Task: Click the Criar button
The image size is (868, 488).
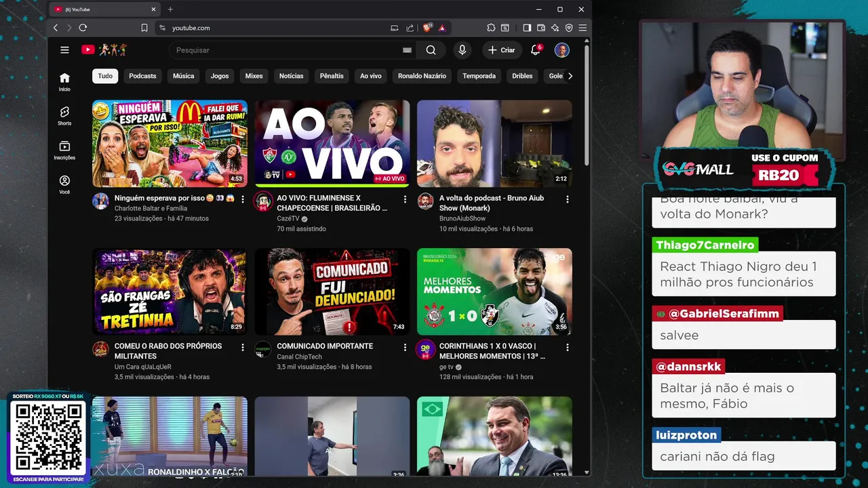Action: click(502, 50)
